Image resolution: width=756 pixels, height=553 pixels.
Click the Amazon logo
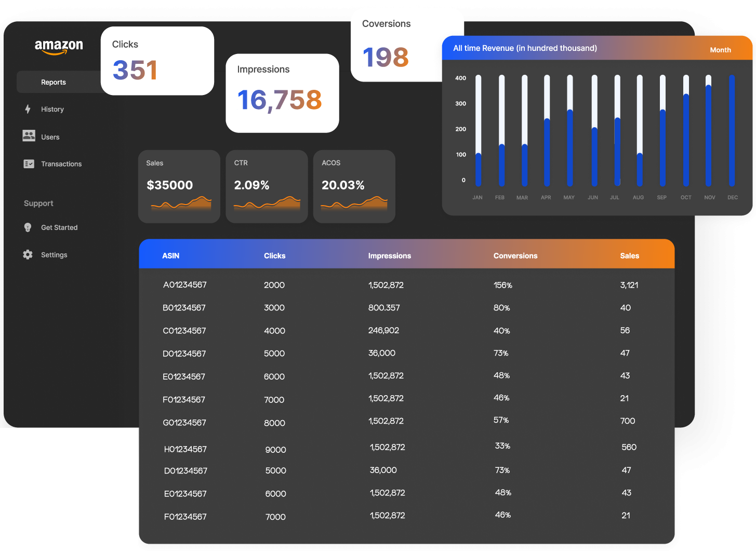59,47
